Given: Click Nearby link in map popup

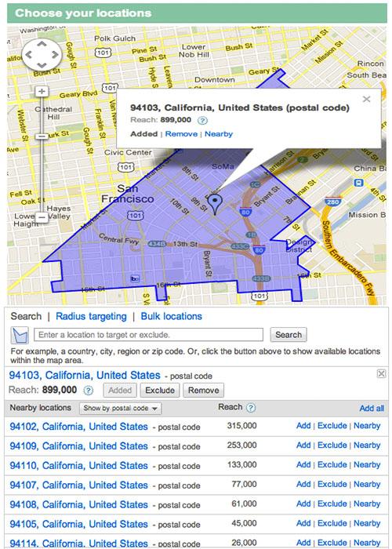Looking at the screenshot, I should click(219, 134).
